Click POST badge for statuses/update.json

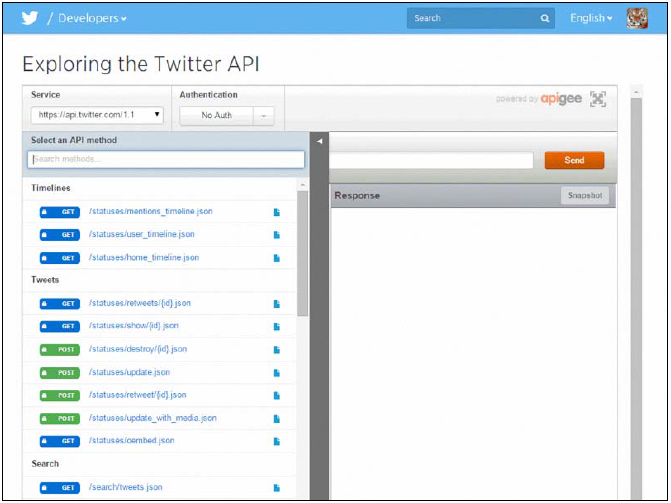coord(59,373)
